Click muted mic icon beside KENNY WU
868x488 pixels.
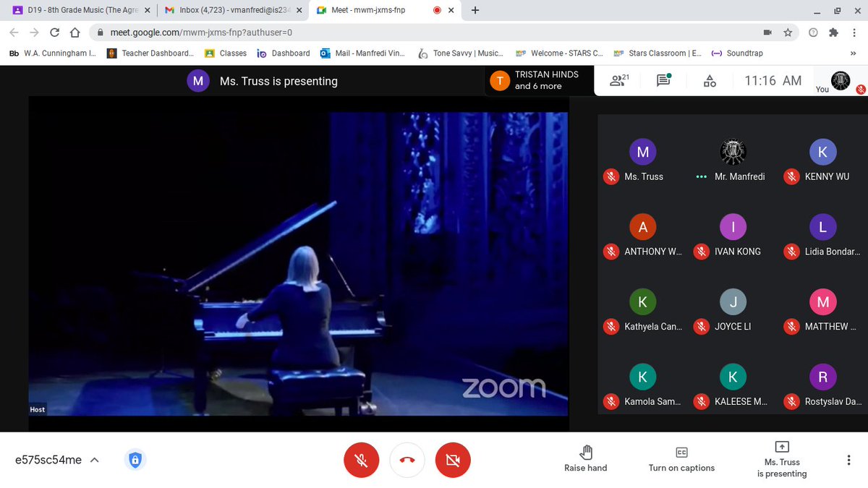pyautogui.click(x=791, y=176)
